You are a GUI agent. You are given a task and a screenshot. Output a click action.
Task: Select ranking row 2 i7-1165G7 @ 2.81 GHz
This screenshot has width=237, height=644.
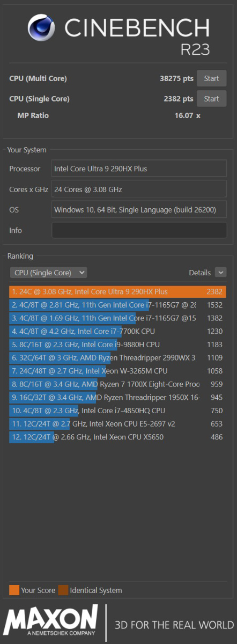tap(118, 305)
